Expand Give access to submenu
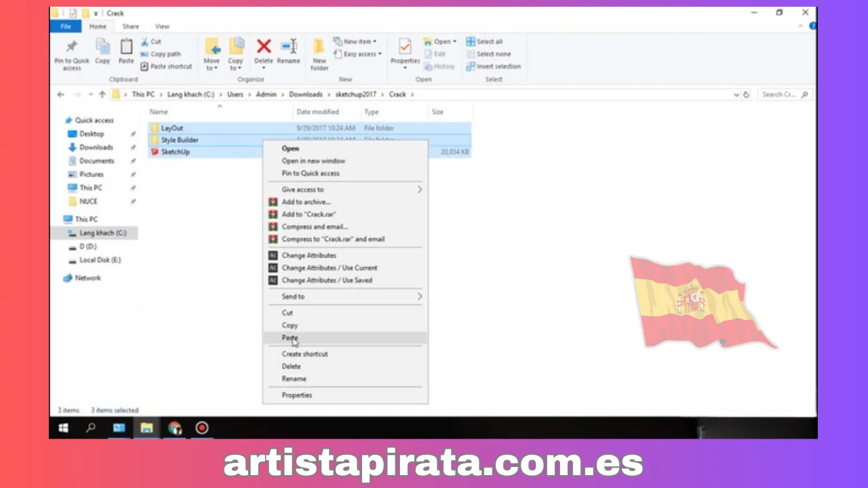The image size is (868, 488). pos(345,190)
